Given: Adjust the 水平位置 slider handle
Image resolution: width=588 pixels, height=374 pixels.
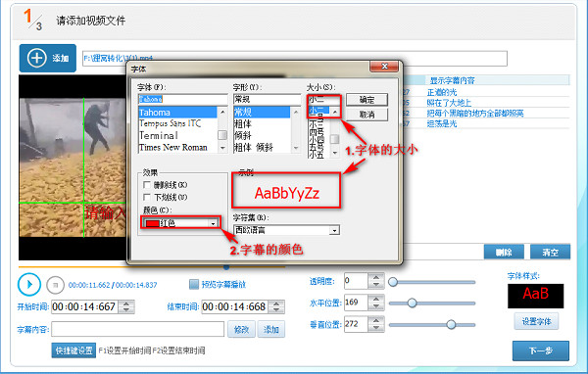Looking at the screenshot, I should [412, 303].
